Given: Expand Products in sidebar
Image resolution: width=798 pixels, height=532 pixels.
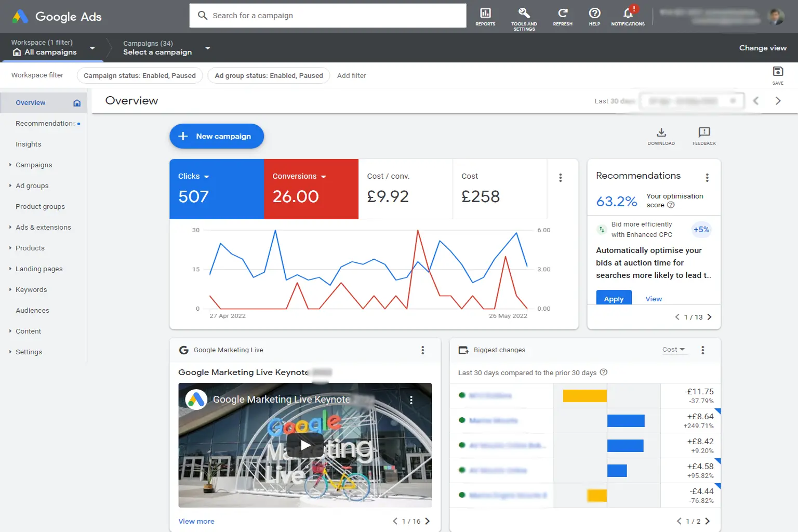Looking at the screenshot, I should pyautogui.click(x=10, y=248).
